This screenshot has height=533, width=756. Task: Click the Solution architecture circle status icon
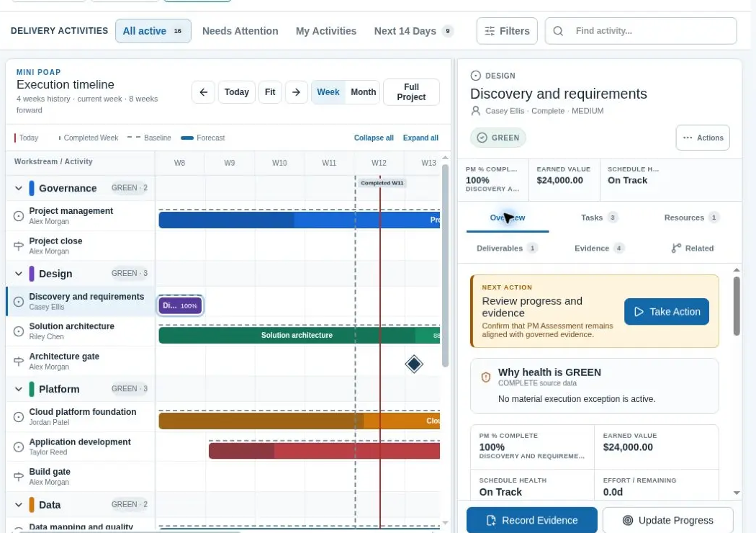pyautogui.click(x=18, y=331)
